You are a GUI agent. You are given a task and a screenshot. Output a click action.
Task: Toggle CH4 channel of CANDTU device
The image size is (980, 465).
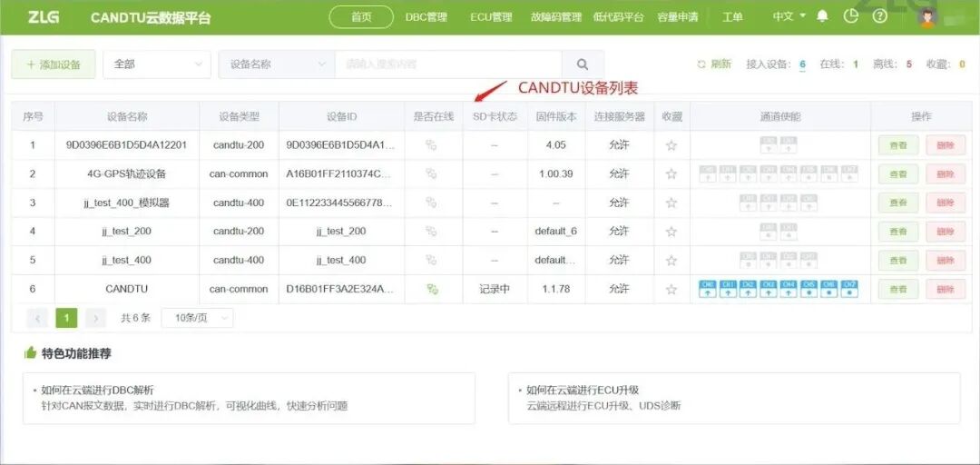point(789,289)
